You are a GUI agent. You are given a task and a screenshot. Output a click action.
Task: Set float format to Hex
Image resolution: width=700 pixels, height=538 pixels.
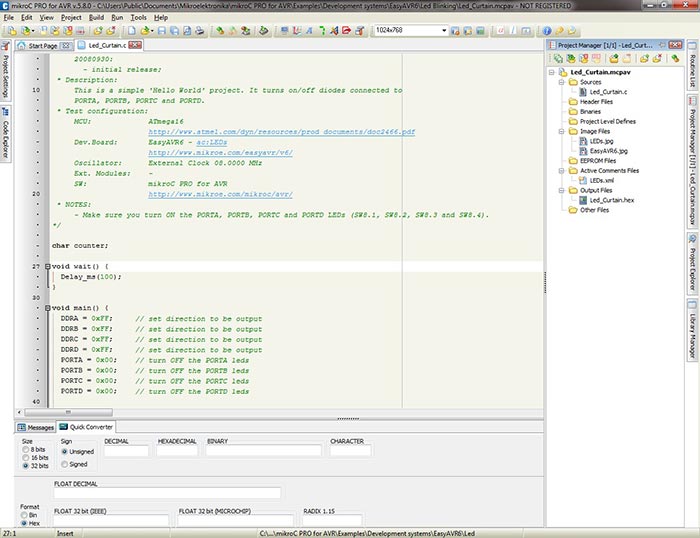point(24,523)
